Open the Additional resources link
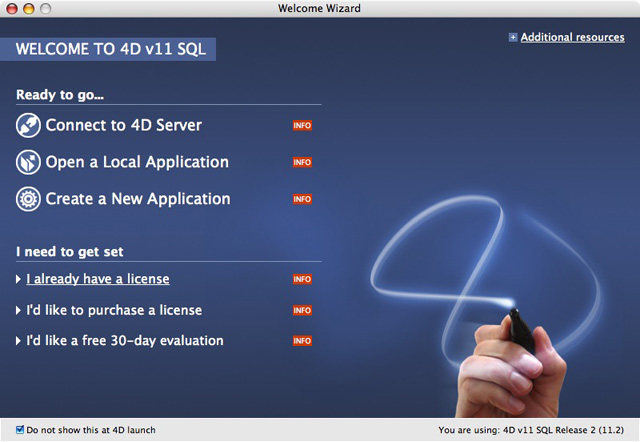640x442 pixels. (x=572, y=38)
